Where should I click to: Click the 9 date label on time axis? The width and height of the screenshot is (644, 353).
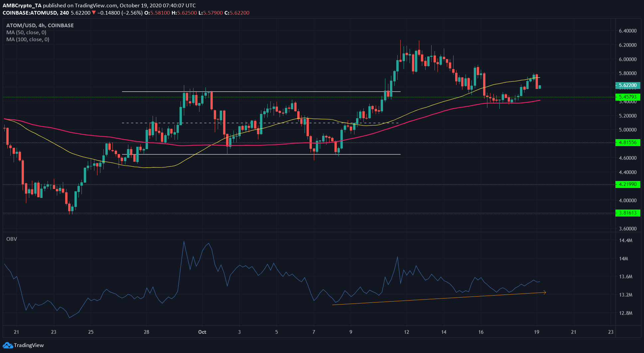[351, 332]
